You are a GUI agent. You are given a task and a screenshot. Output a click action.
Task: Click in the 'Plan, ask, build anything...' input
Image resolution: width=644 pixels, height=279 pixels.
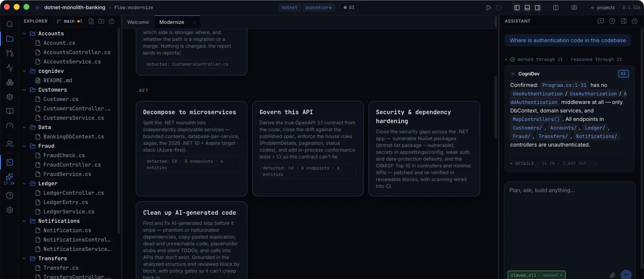point(570,225)
